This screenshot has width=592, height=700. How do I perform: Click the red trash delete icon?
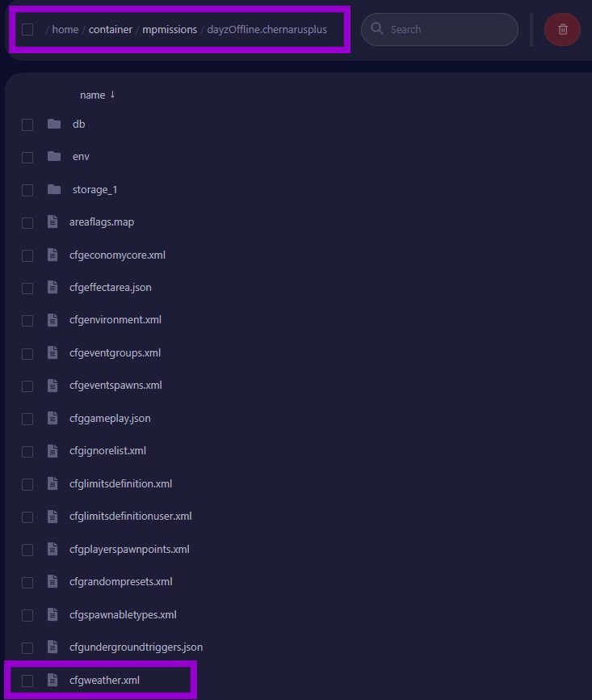(562, 28)
